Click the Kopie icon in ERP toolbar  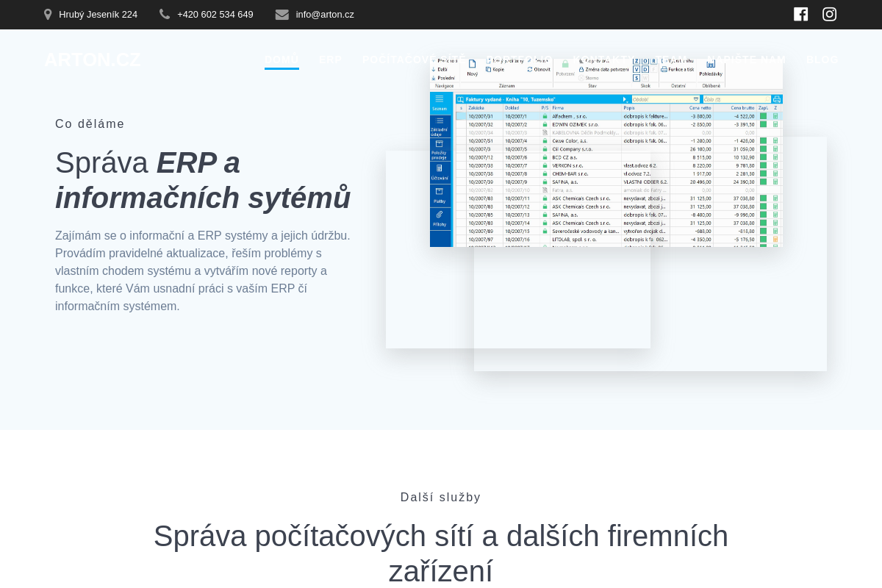coord(488,69)
